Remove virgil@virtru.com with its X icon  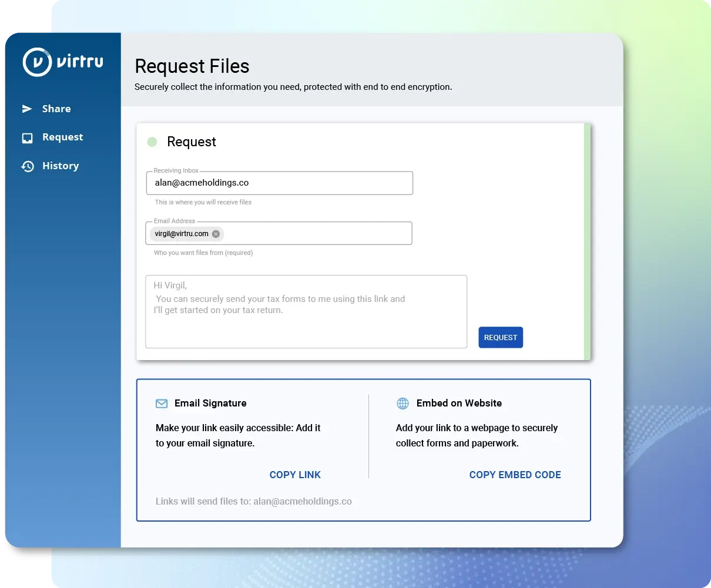[215, 233]
